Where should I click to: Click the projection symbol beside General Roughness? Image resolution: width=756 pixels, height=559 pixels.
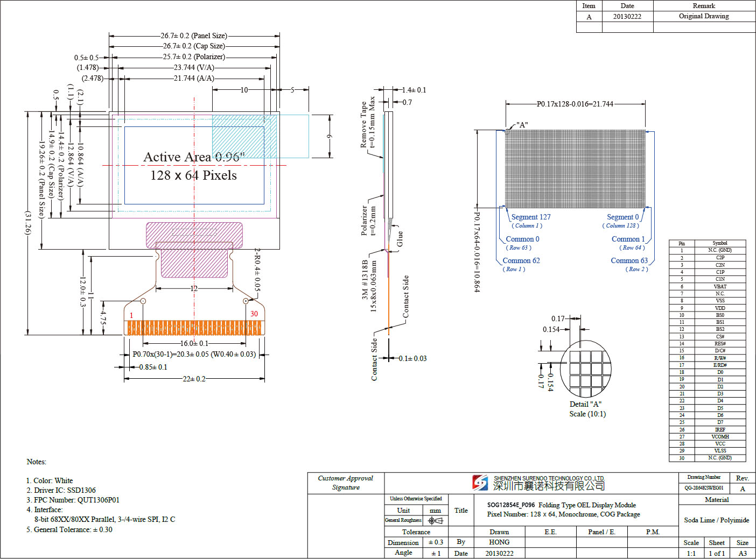pos(435,520)
